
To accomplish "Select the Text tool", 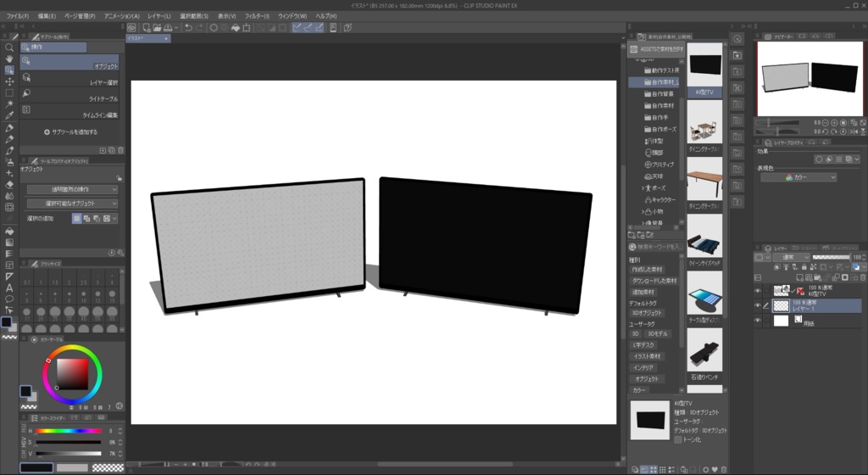I will 9,288.
